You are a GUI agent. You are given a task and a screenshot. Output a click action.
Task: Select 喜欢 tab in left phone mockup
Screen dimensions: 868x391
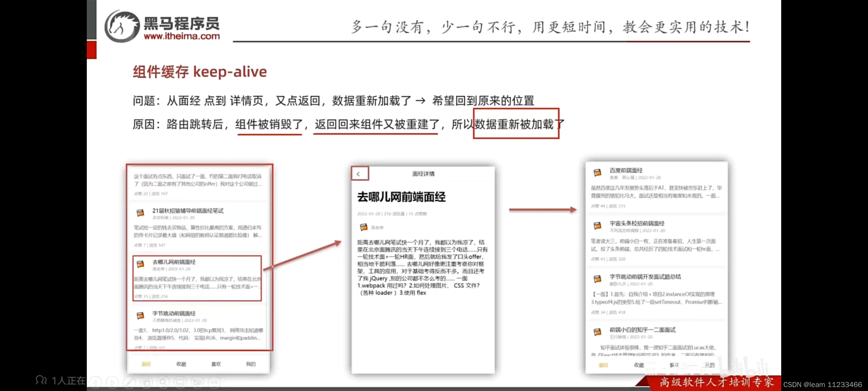(216, 364)
